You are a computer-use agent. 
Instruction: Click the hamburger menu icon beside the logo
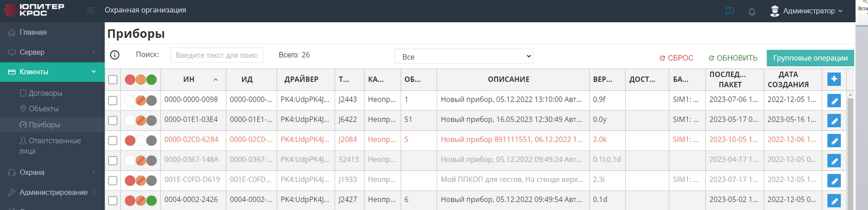pos(90,10)
